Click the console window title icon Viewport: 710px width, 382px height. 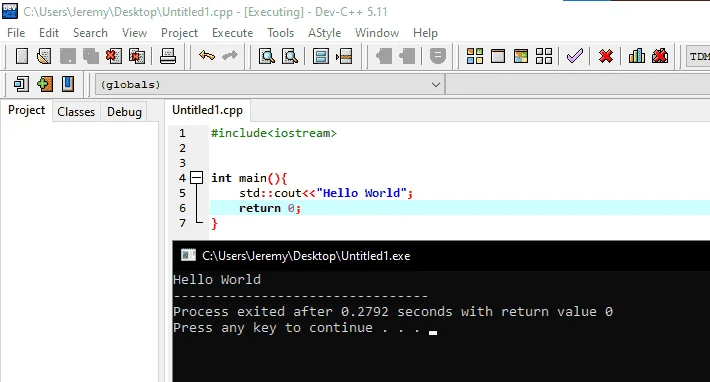pos(188,255)
